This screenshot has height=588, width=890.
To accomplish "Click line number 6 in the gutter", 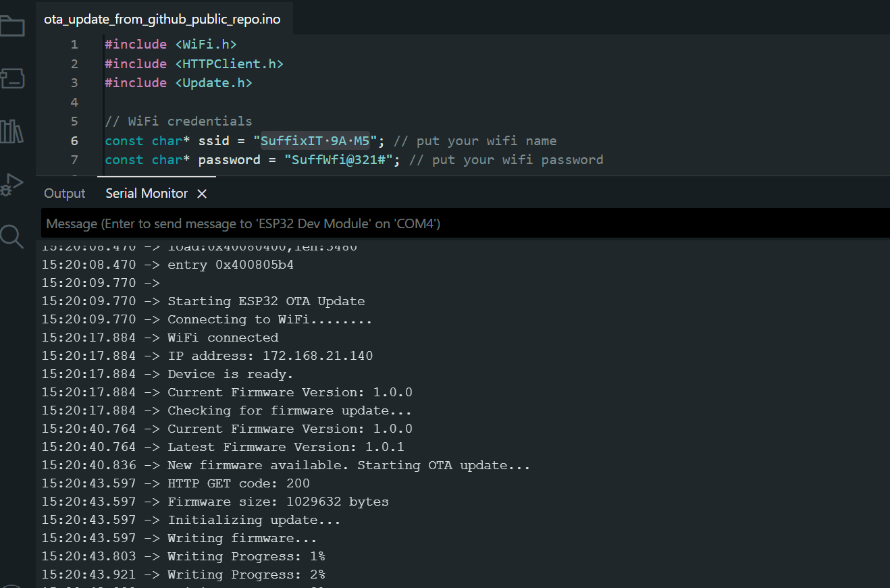I will (74, 141).
